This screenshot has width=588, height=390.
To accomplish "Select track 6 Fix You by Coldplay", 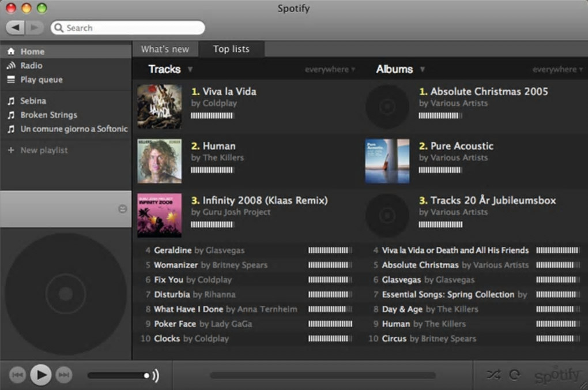I will [x=247, y=280].
